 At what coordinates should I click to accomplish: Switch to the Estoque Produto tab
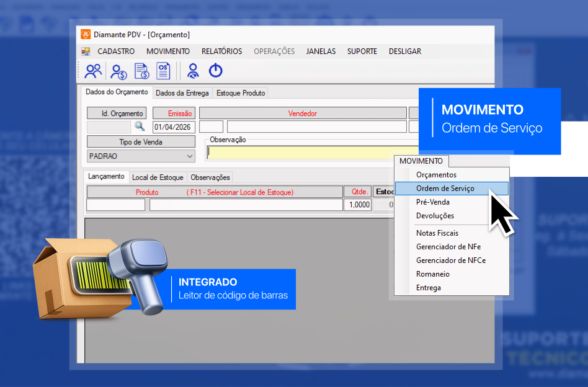click(241, 93)
